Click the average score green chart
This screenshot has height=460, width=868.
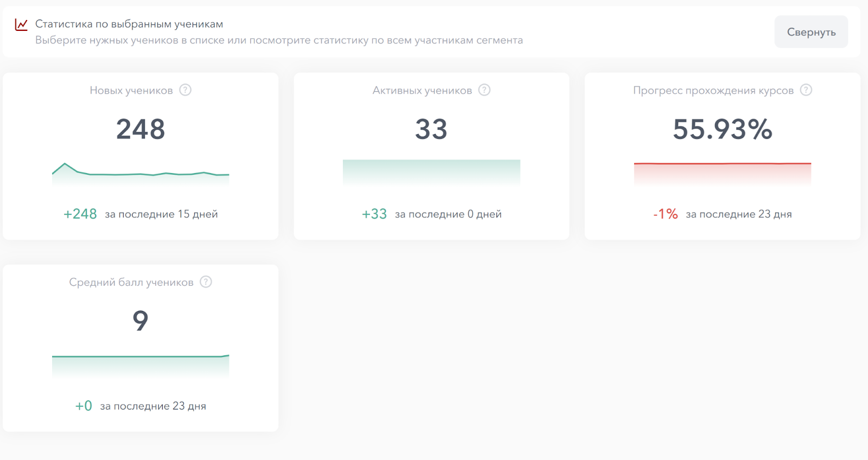(141, 365)
